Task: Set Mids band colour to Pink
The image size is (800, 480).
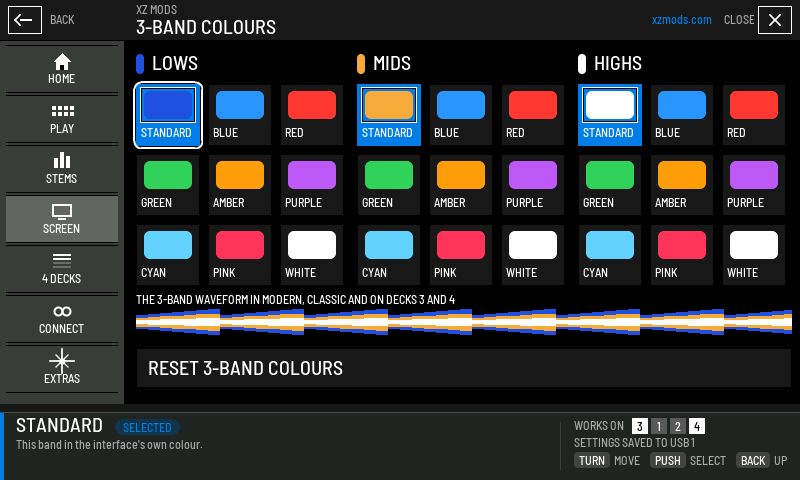Action: tap(461, 255)
